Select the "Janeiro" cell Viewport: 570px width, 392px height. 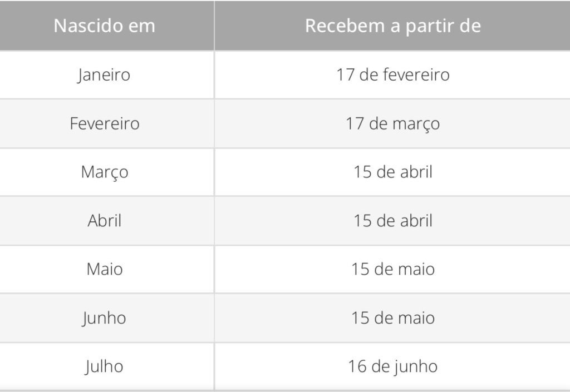(105, 75)
